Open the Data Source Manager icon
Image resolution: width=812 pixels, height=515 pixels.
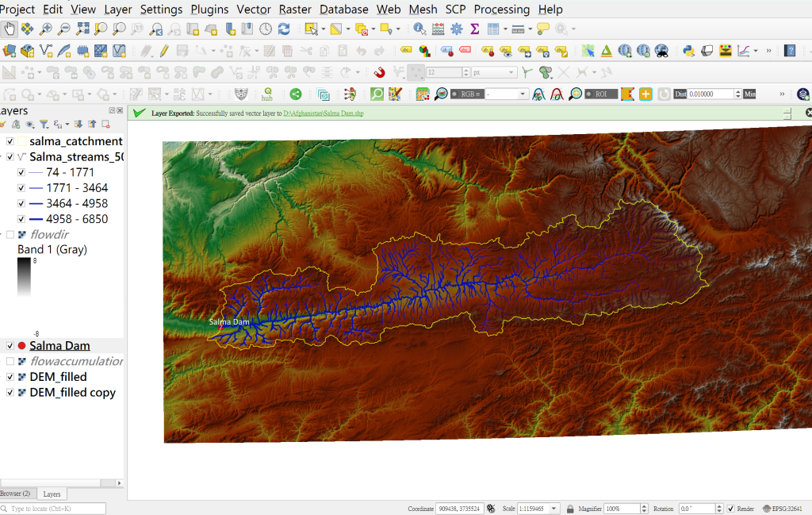click(x=10, y=51)
